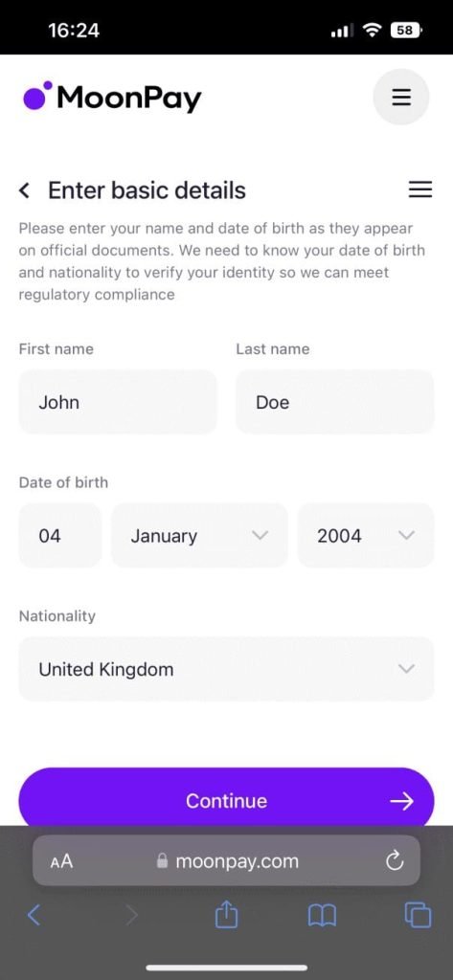453x980 pixels.
Task: Expand the January month dropdown
Action: point(199,536)
